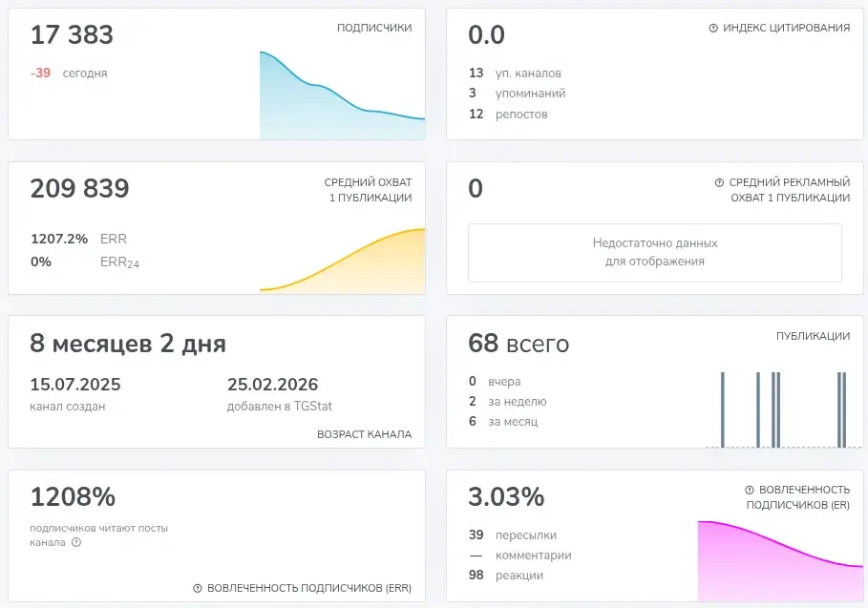Screen dimensions: 868x608
Task: Open the pink engagement ER chart
Action: [780, 560]
